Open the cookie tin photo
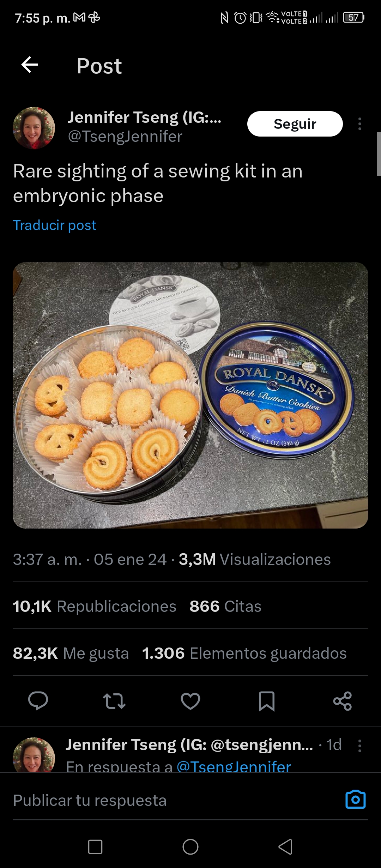381x868 pixels. 190,395
